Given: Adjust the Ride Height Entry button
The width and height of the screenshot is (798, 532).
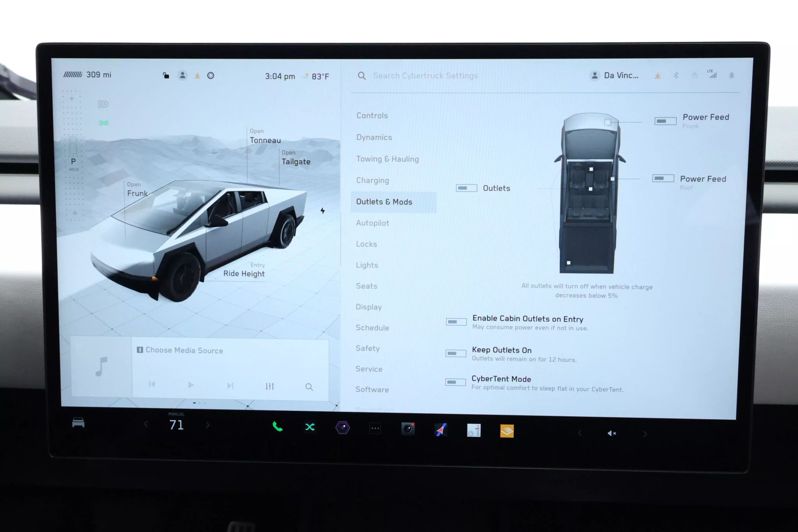Looking at the screenshot, I should click(244, 270).
